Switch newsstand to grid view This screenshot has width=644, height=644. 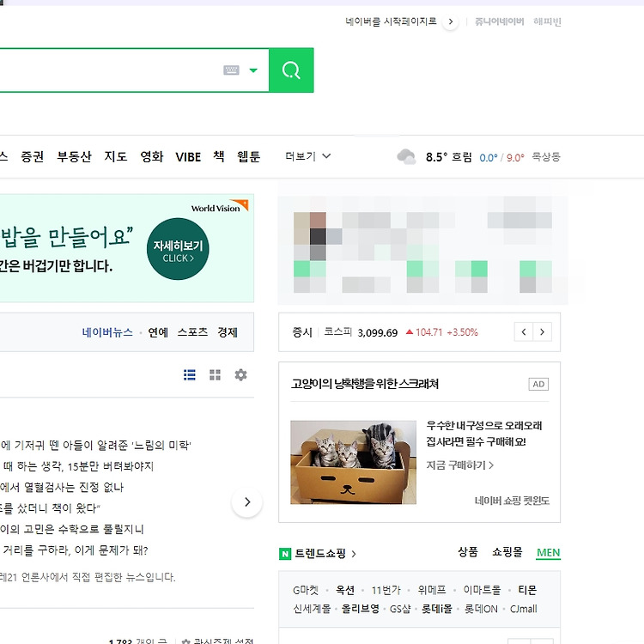[215, 374]
